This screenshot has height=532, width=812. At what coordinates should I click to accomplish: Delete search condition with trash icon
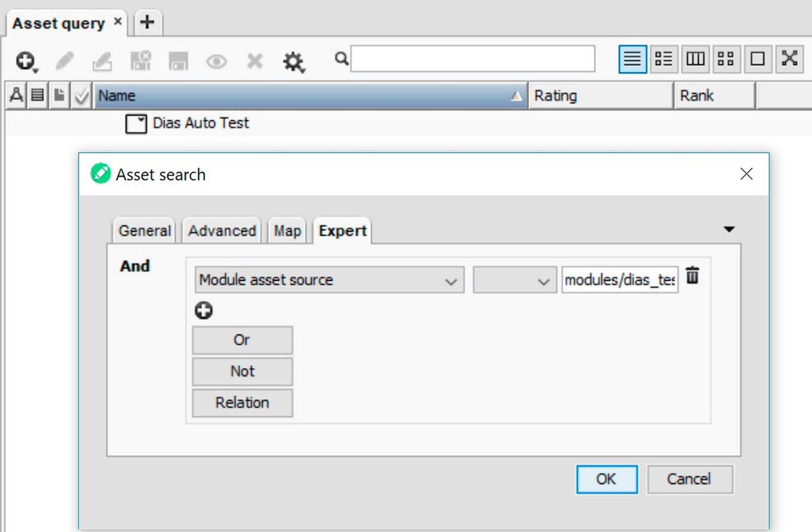[x=692, y=275]
